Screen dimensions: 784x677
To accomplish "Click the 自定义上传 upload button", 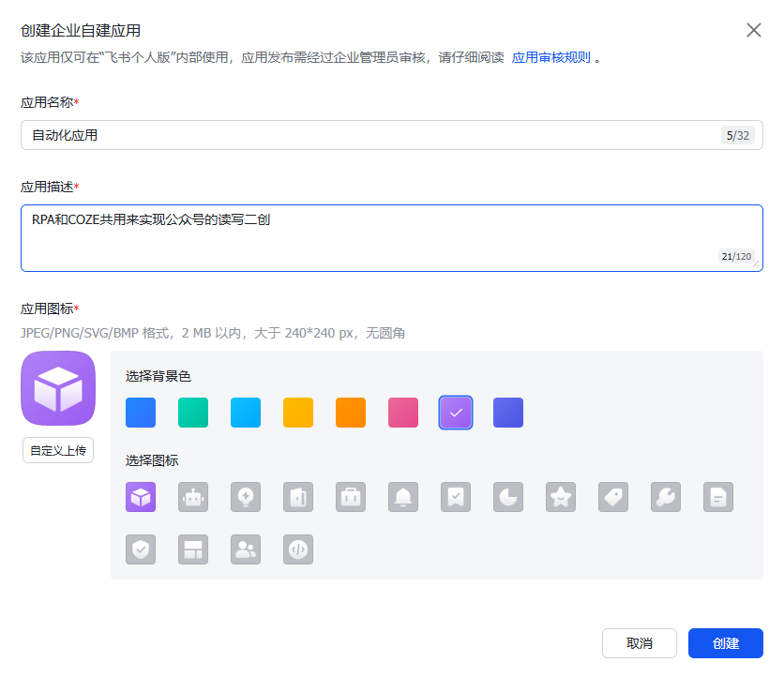I will [58, 450].
